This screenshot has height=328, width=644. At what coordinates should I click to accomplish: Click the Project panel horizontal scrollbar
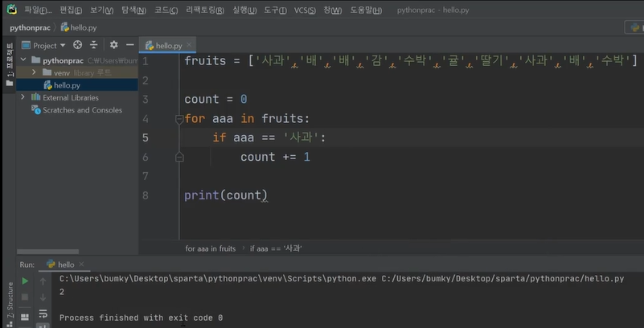click(x=47, y=252)
